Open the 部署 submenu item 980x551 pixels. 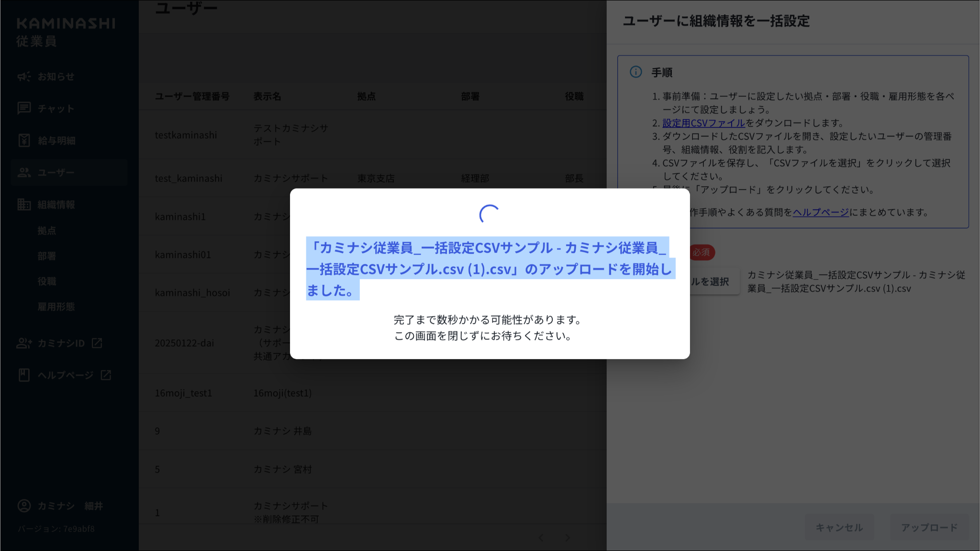pyautogui.click(x=47, y=256)
